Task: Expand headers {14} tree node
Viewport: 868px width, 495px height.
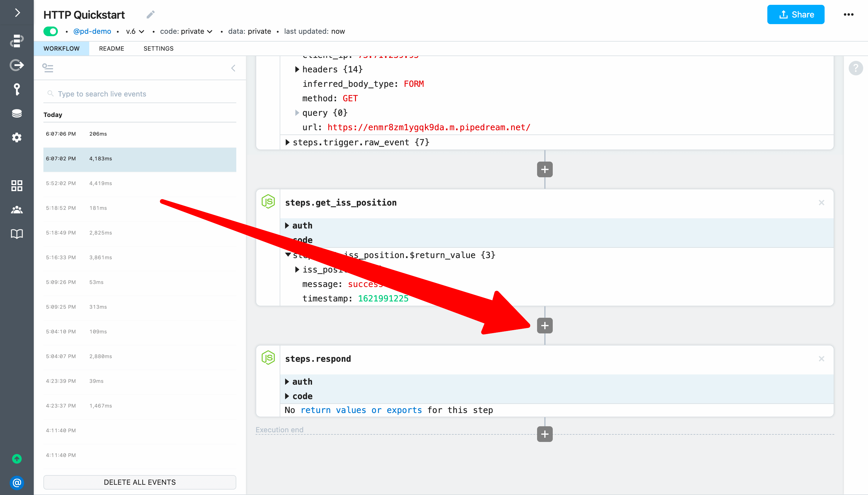Action: point(297,69)
